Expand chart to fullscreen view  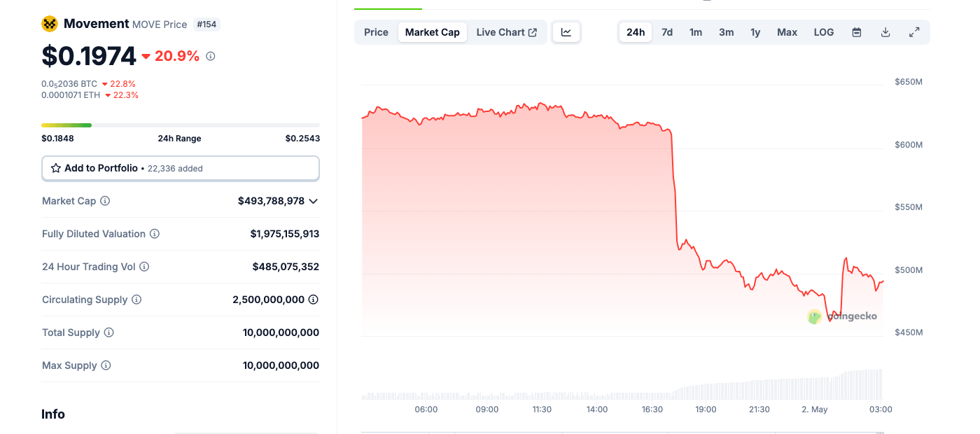pyautogui.click(x=914, y=31)
